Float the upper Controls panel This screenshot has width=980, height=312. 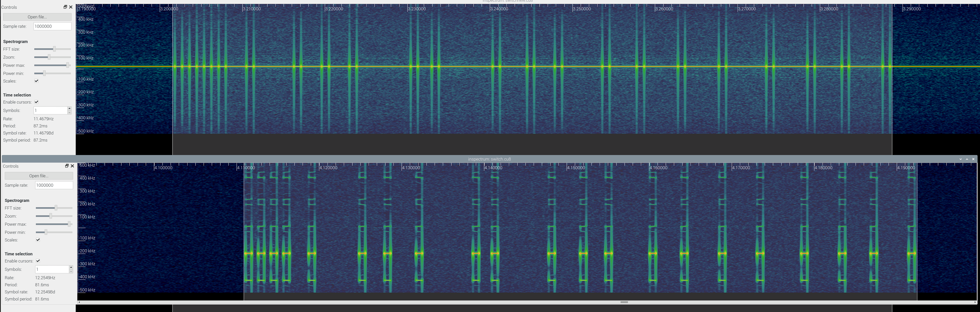click(x=65, y=7)
